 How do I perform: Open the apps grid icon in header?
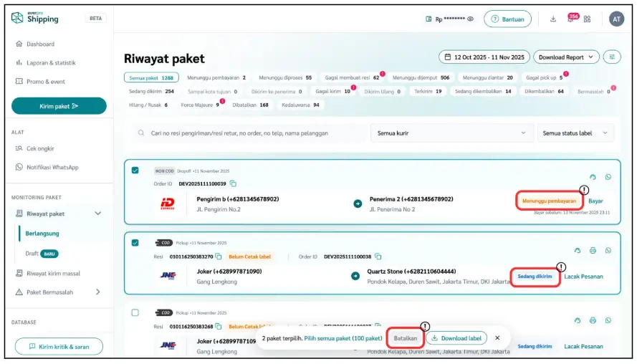[x=588, y=19]
